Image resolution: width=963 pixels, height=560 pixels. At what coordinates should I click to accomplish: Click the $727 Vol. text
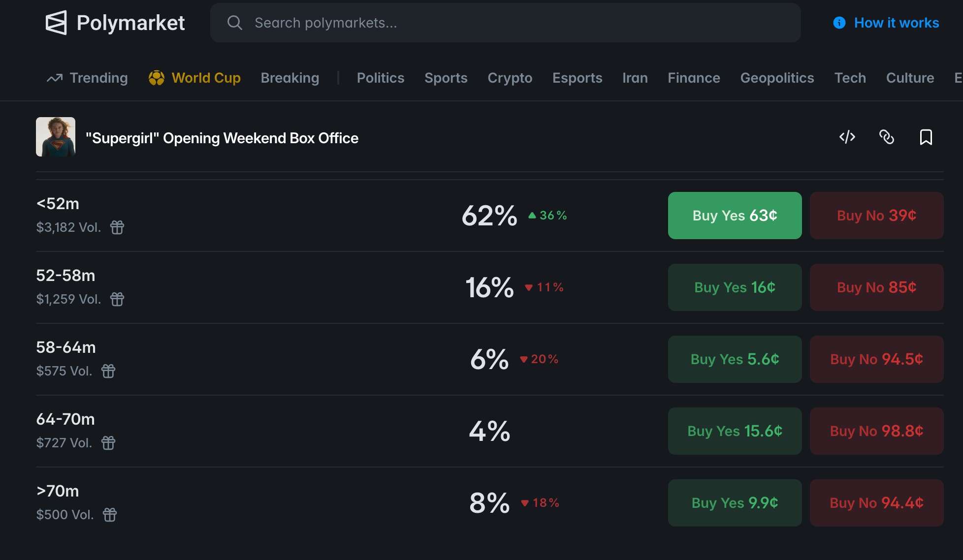coord(64,443)
